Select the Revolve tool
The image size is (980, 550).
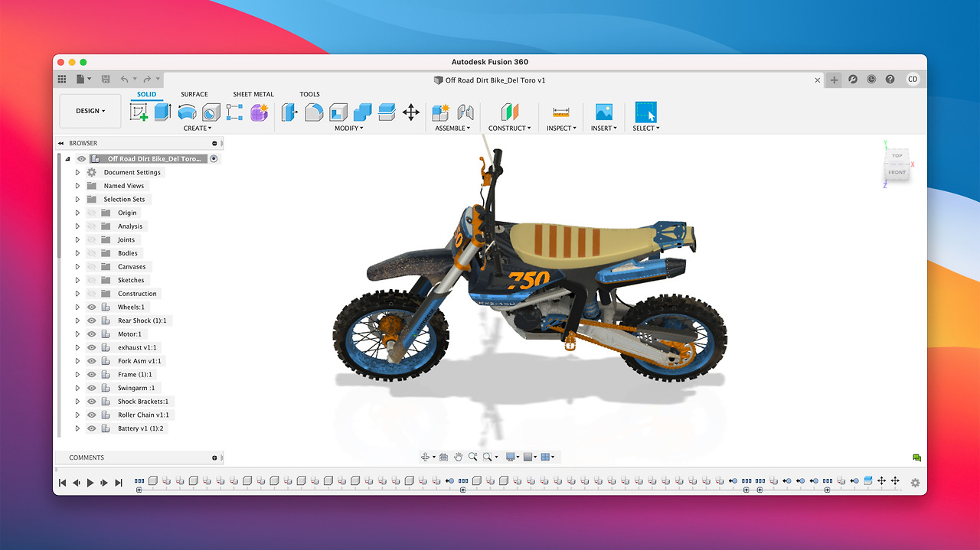click(x=187, y=112)
